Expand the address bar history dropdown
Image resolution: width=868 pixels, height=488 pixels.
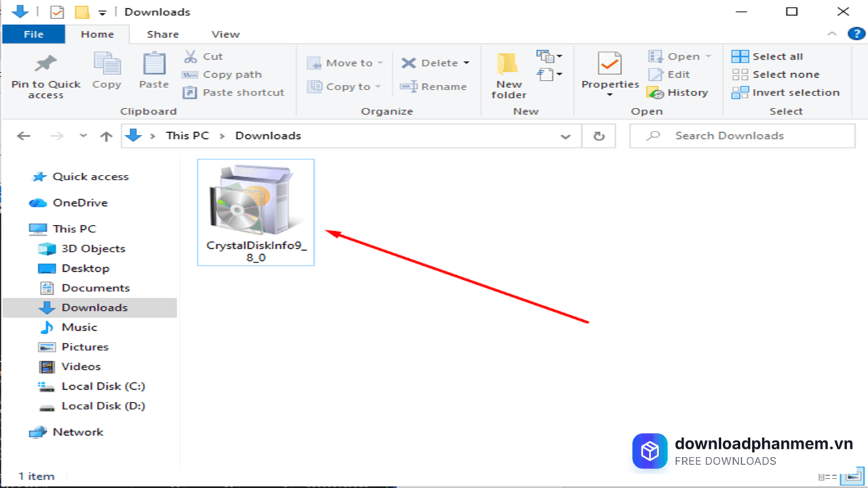566,136
